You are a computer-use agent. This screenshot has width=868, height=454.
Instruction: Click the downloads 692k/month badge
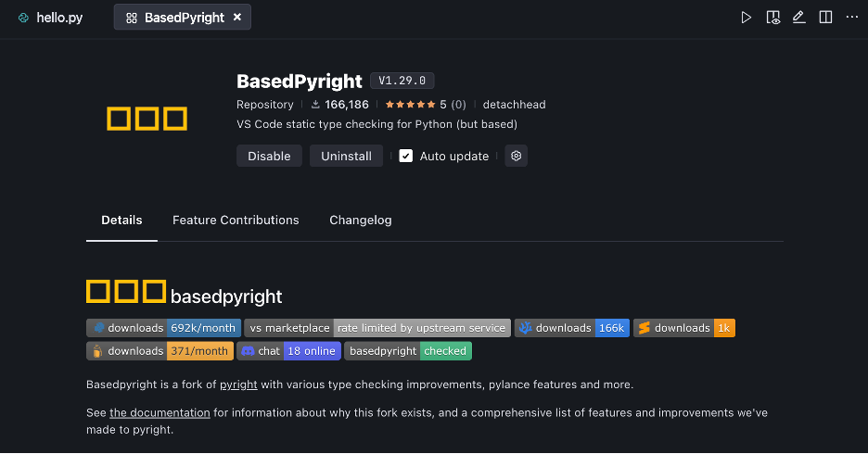pyautogui.click(x=163, y=328)
